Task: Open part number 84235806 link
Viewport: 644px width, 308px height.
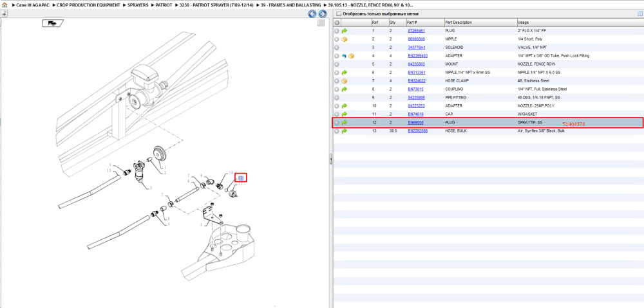Action: click(x=416, y=98)
